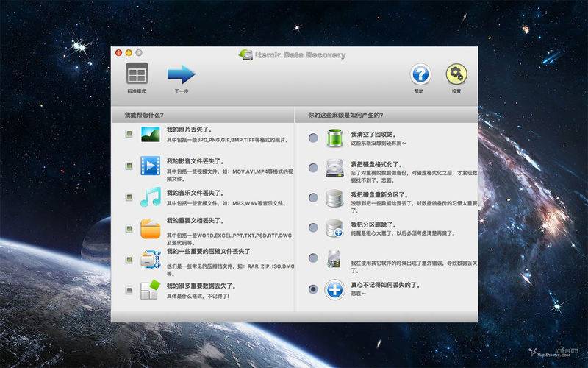588x368 pixels.
Task: Click the video file play icon
Action: [x=151, y=166]
